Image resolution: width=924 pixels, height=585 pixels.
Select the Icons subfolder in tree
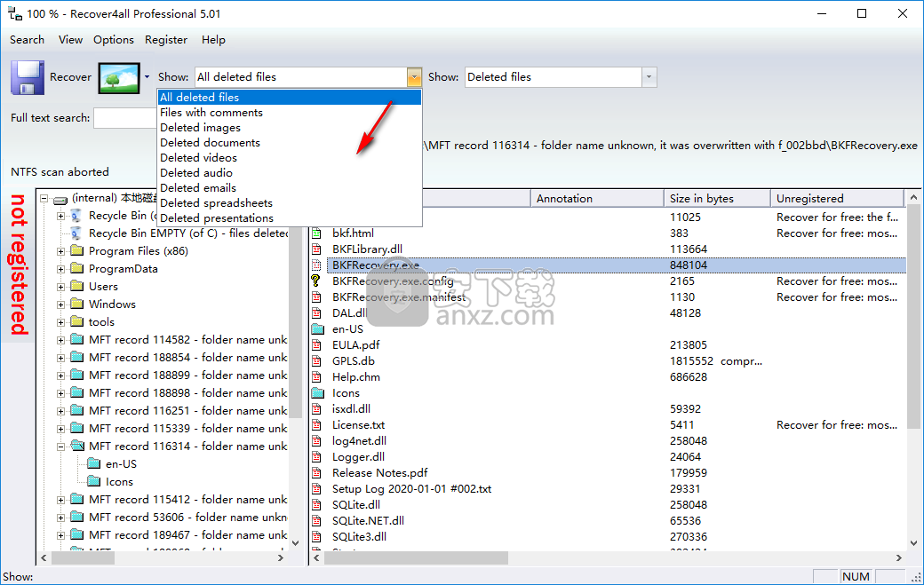(x=119, y=481)
